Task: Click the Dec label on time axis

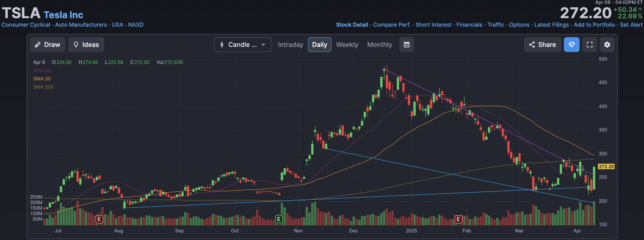Action: 353,231
